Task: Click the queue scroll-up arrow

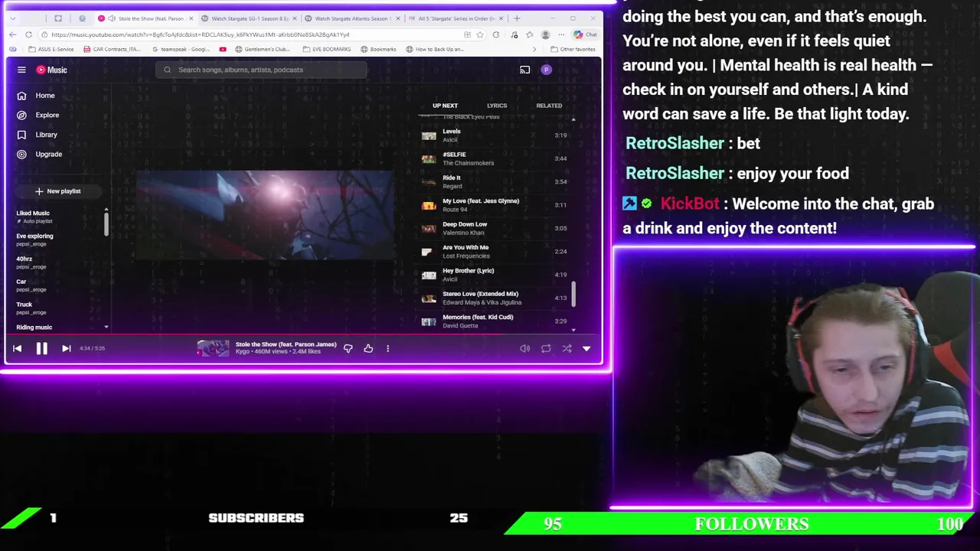Action: [573, 120]
